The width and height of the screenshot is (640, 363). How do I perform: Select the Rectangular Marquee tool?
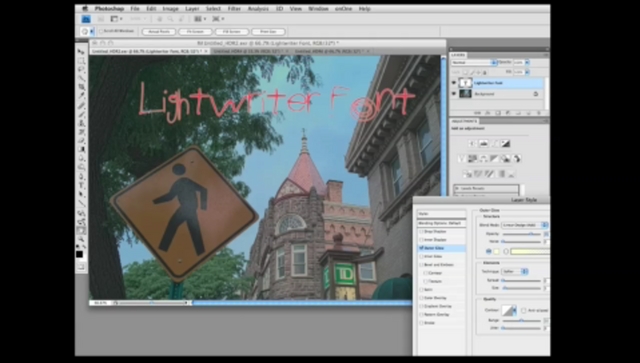coord(81,61)
